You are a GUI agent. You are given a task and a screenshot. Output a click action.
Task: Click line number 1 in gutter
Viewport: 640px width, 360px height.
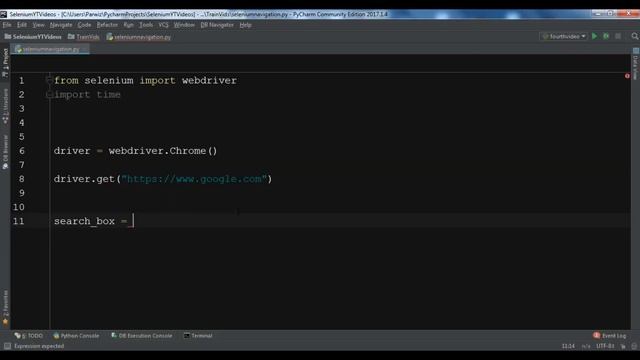coord(22,80)
